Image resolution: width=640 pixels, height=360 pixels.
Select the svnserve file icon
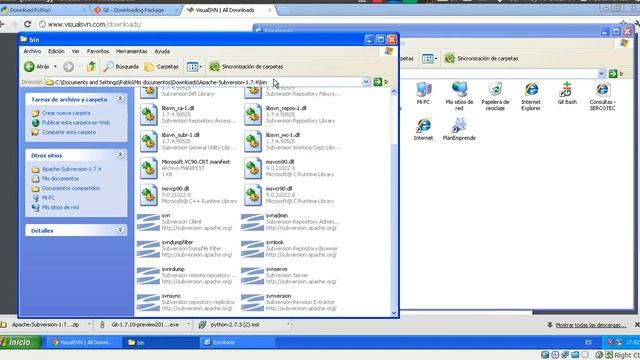point(253,276)
